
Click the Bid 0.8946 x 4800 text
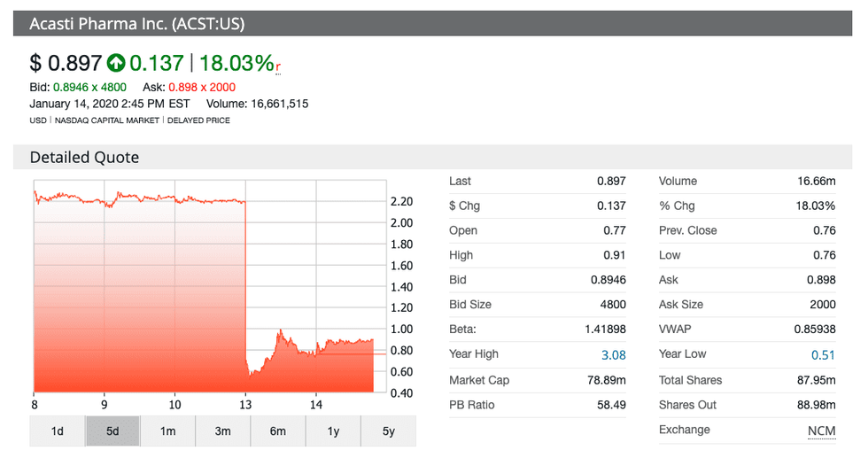pos(78,87)
